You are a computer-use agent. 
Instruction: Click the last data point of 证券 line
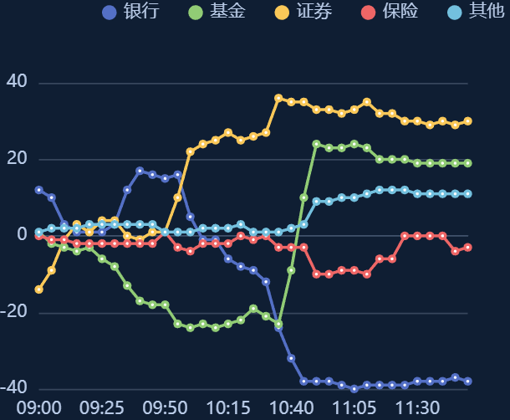(468, 121)
